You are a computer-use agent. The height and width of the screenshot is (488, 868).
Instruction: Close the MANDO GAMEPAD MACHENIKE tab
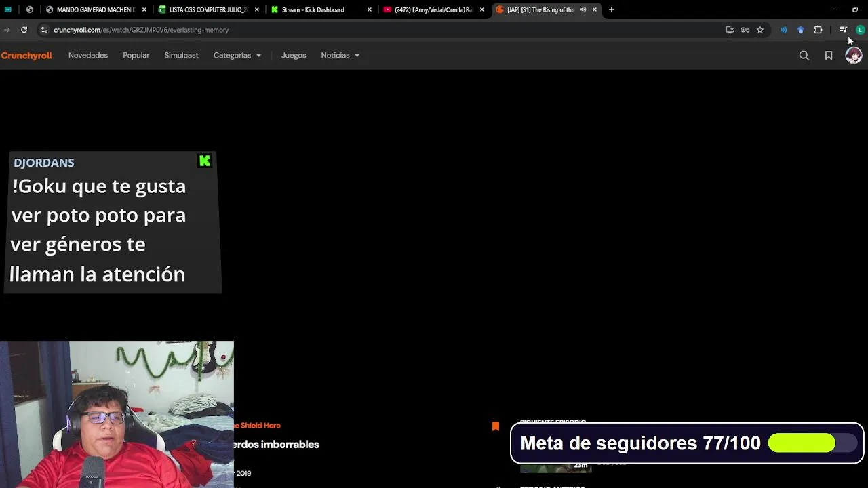pyautogui.click(x=144, y=9)
